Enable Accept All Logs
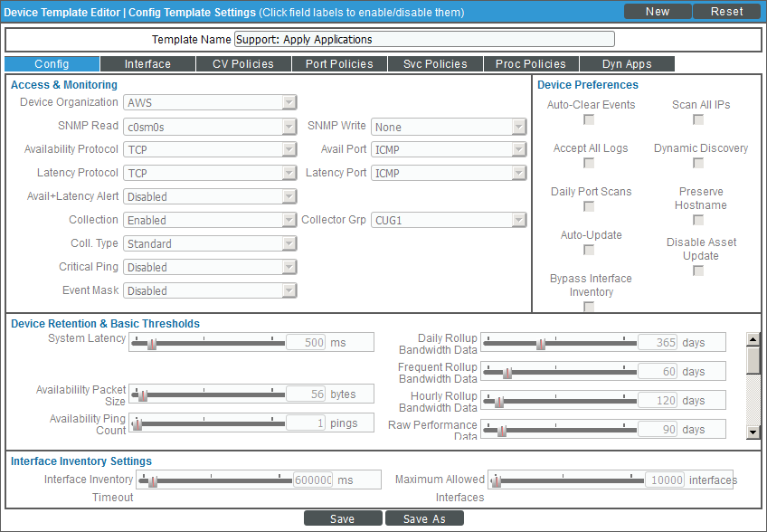Viewport: 767px width, 532px height. (x=589, y=162)
